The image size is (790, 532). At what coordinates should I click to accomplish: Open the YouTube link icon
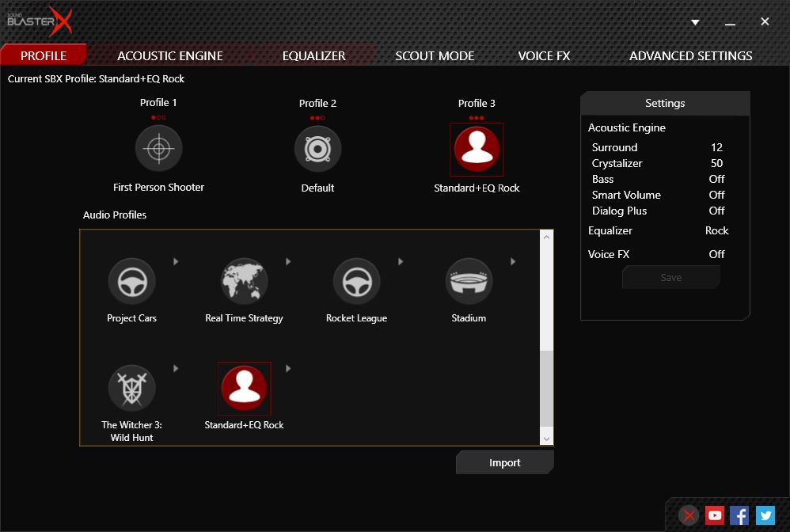coord(715,515)
